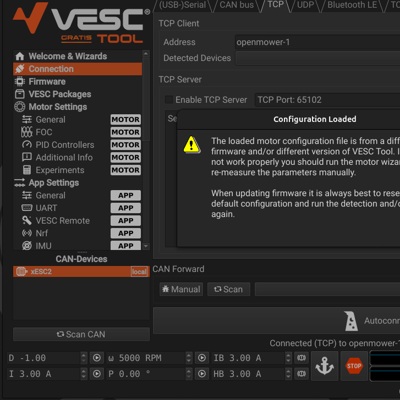Screen dimensions: 400x400
Task: Adjust the HB 3.00 A spinbox arrows
Action: point(289,374)
